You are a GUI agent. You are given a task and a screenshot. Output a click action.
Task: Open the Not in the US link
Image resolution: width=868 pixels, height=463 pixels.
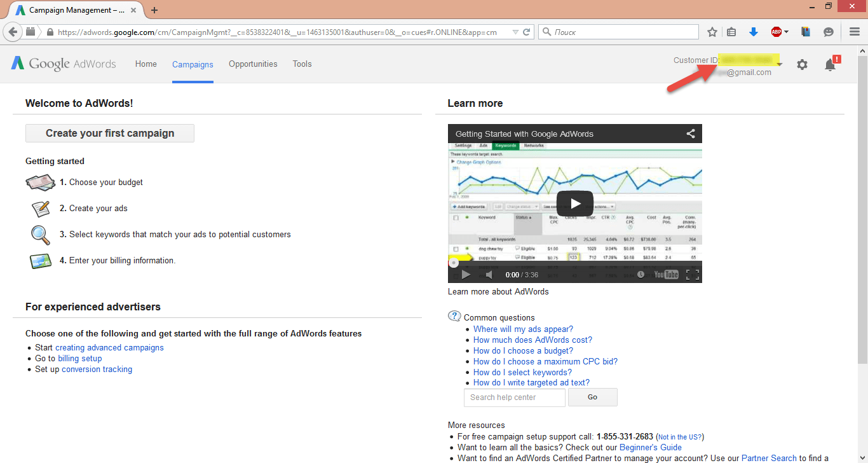pos(680,437)
